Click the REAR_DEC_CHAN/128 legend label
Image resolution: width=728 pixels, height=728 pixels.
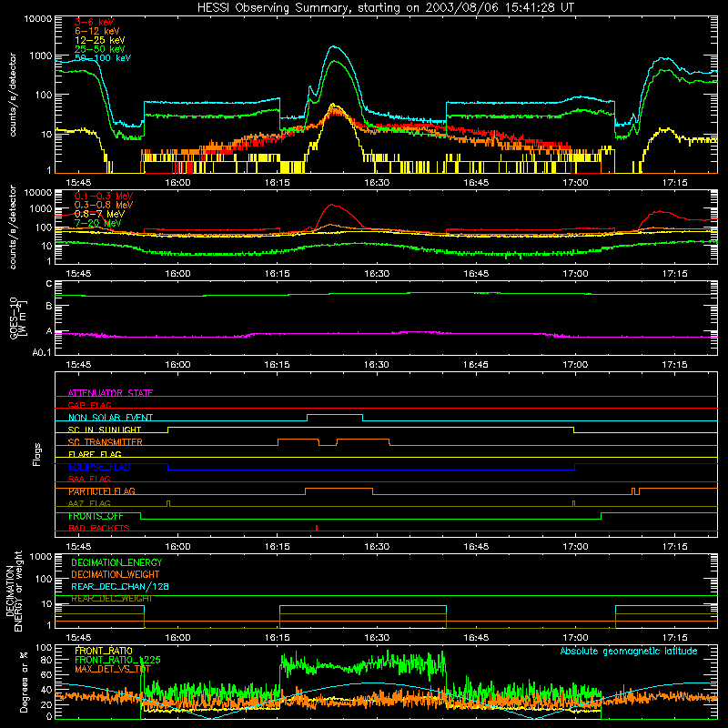120,586
